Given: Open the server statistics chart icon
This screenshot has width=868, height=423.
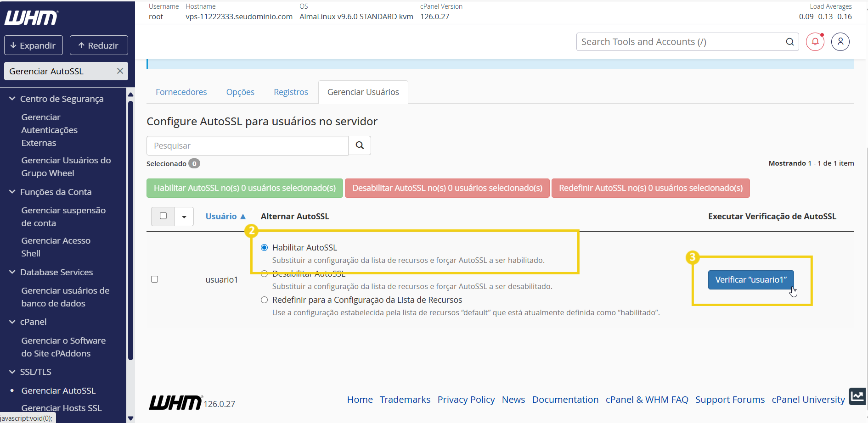Looking at the screenshot, I should 857,396.
